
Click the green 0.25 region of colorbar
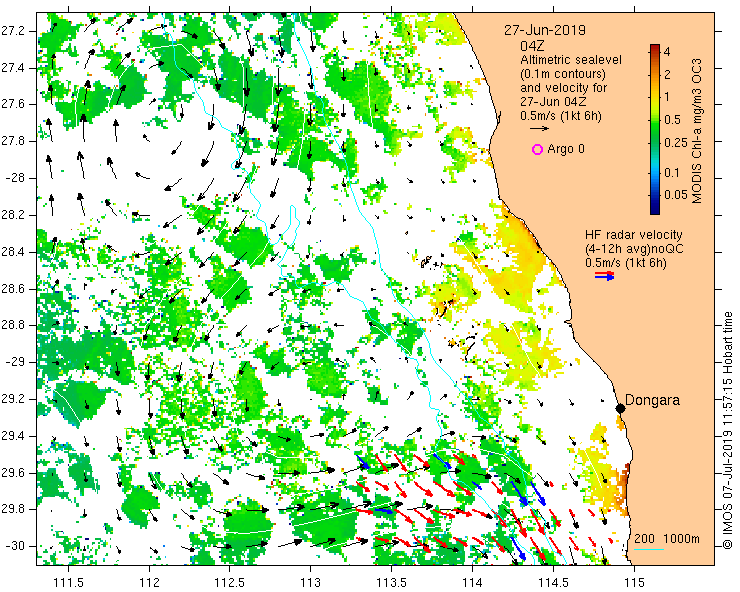coord(655,142)
